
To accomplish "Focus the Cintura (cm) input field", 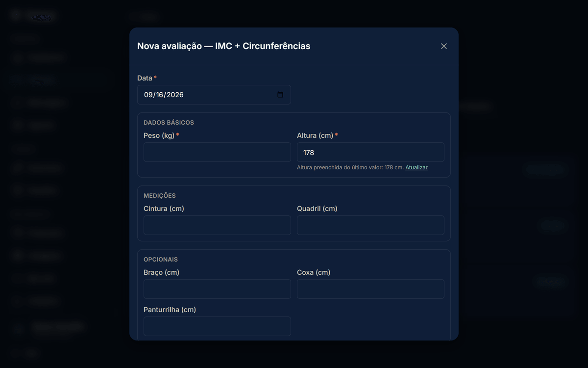I will click(217, 225).
